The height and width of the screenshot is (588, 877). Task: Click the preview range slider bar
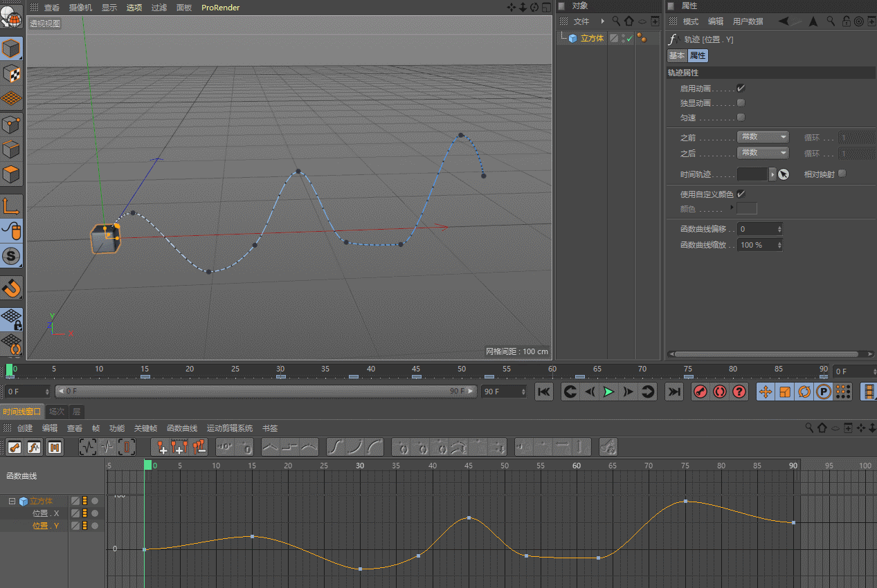266,392
